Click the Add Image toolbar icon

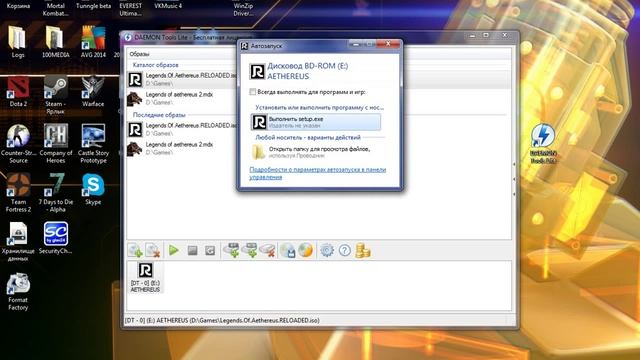coord(135,250)
